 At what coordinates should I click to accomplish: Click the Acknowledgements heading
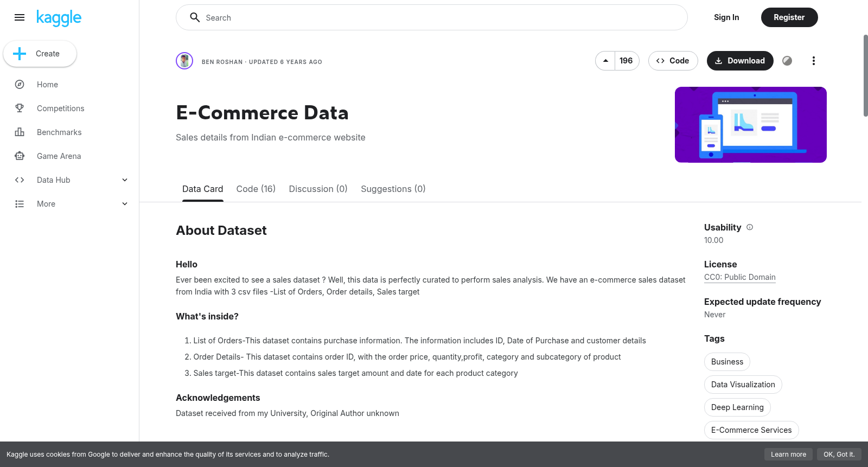click(218, 398)
